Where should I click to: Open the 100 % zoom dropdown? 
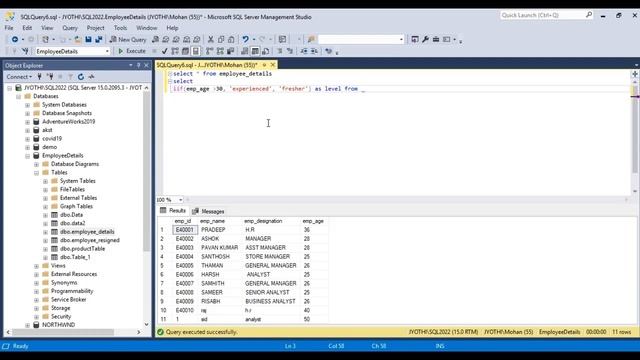tap(180, 200)
